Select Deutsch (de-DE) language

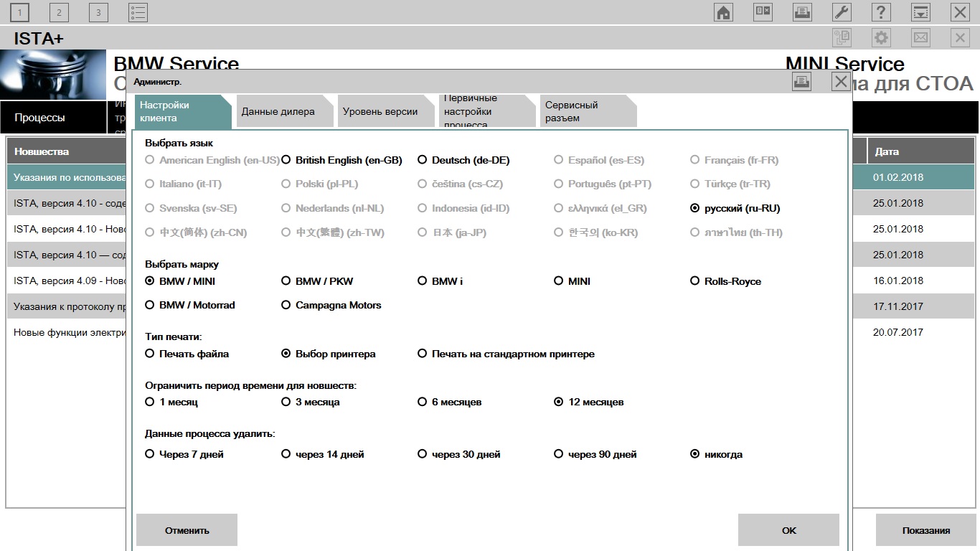point(464,160)
